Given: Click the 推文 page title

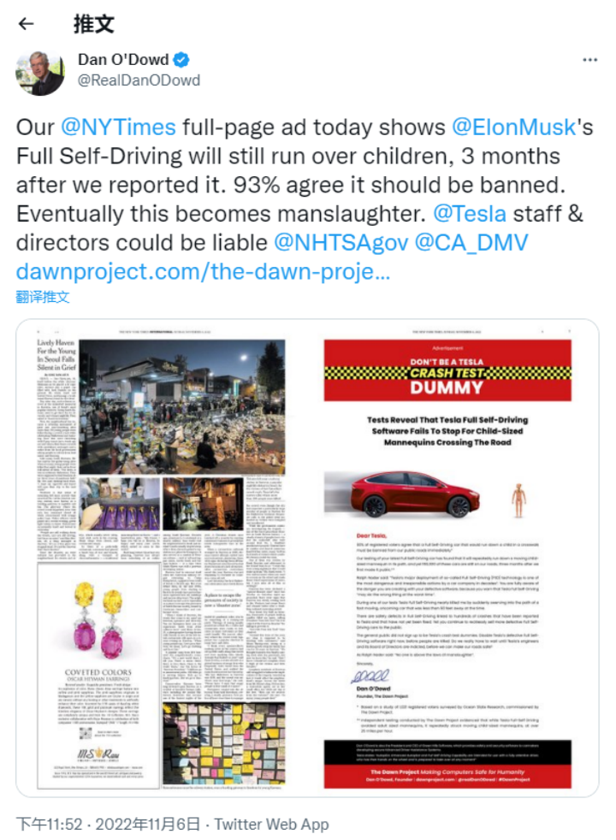Looking at the screenshot, I should pos(94,24).
